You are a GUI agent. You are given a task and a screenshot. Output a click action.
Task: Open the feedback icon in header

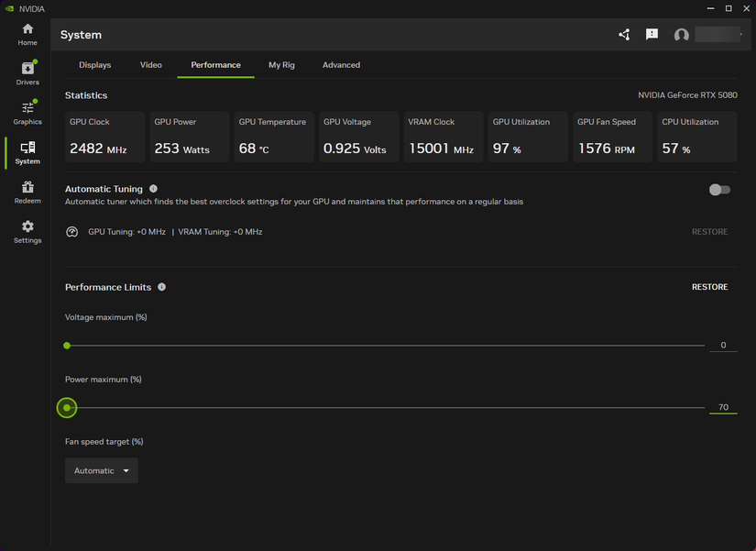pos(652,34)
